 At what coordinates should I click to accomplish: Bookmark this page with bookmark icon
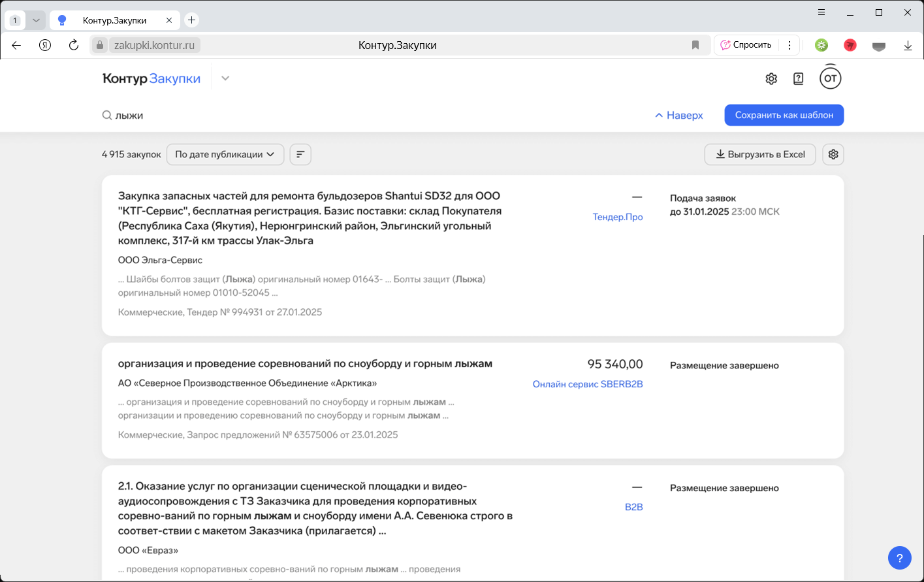[695, 45]
